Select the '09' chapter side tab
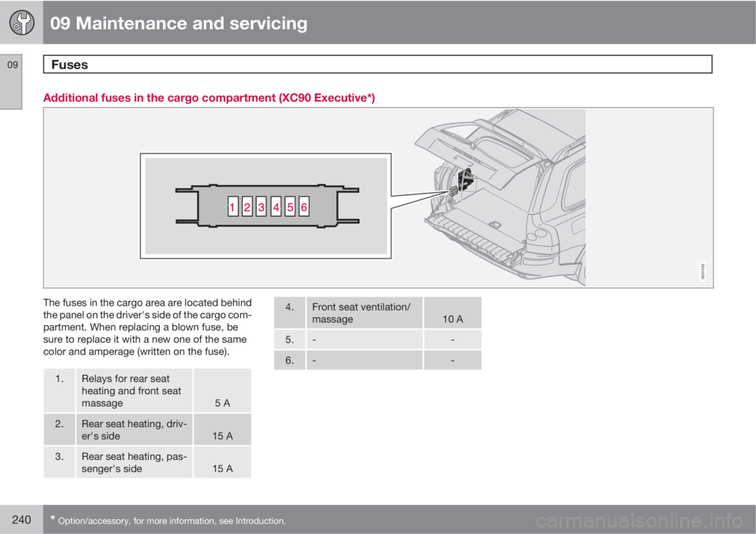Viewport: 756px width, 534px height. [12, 82]
